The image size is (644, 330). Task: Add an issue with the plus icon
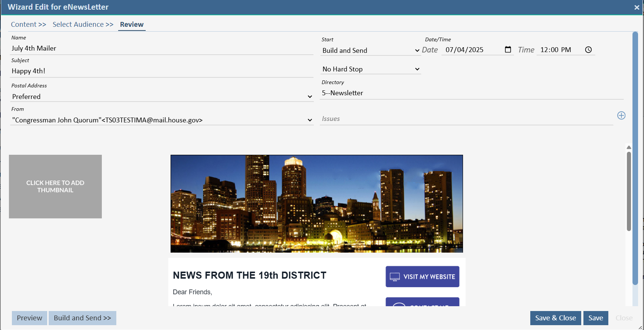(621, 115)
